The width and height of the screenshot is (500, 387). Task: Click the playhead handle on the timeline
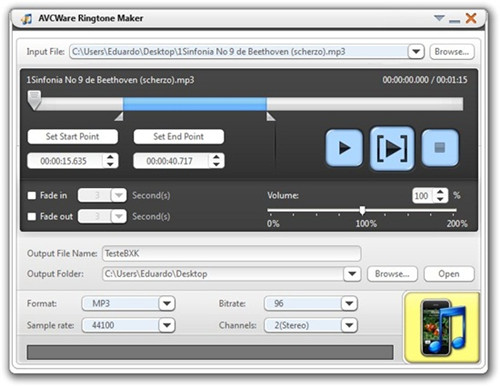tap(34, 100)
